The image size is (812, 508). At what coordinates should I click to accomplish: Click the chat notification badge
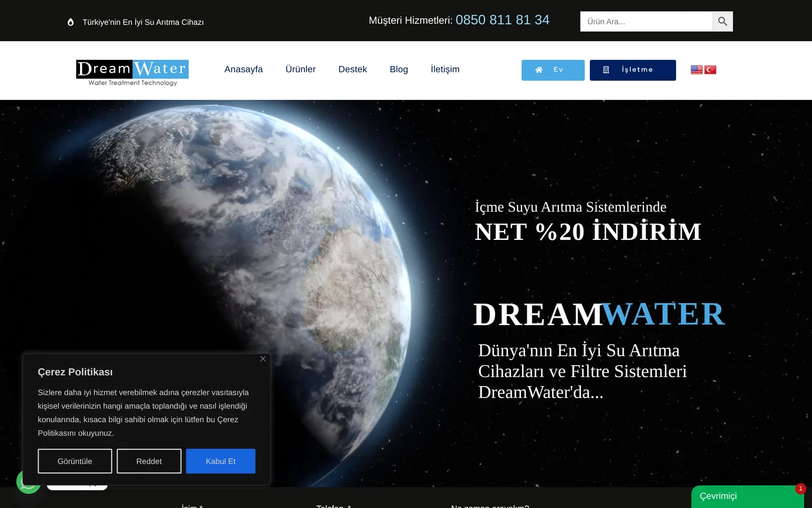(x=800, y=489)
